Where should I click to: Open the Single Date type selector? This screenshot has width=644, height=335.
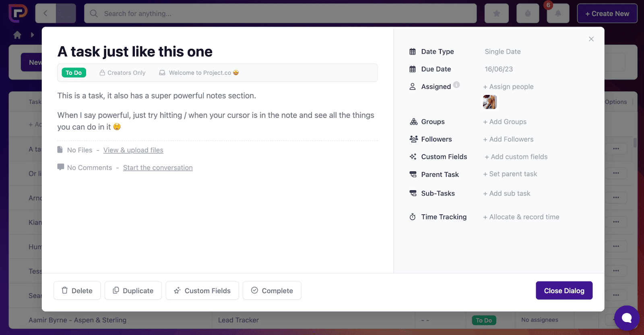(502, 51)
